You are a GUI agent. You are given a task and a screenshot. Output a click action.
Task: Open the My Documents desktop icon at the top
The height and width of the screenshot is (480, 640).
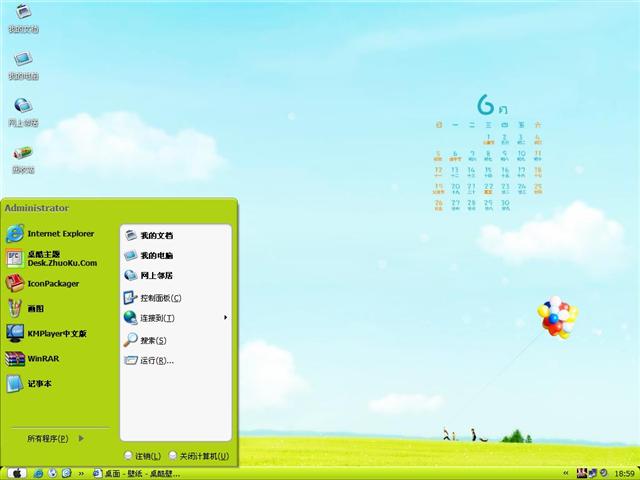coord(23,18)
